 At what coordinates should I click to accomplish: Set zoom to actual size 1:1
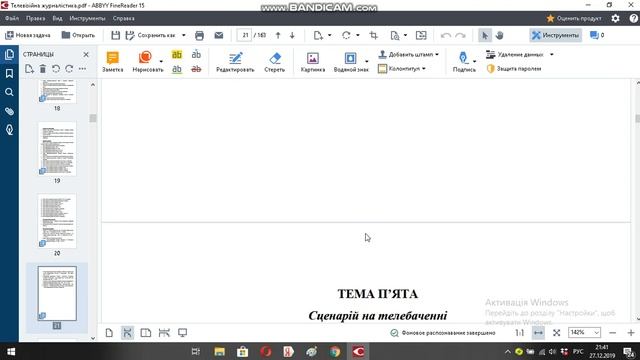click(x=520, y=333)
